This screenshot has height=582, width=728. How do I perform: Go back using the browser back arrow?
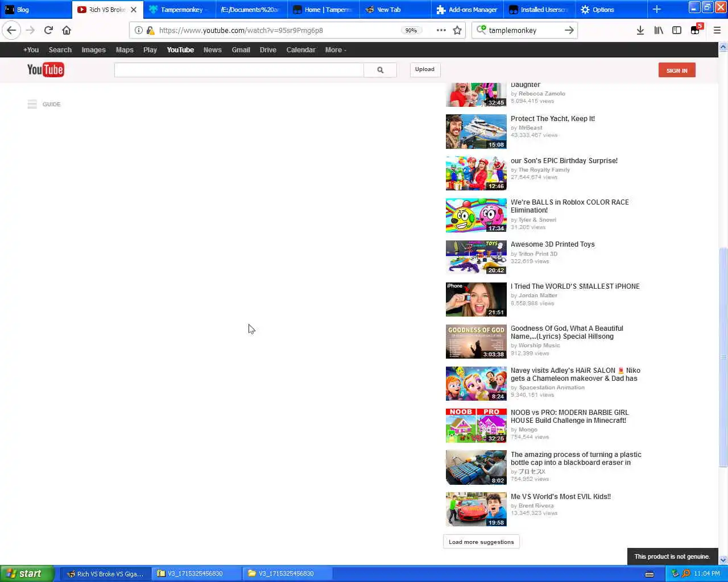pos(11,30)
